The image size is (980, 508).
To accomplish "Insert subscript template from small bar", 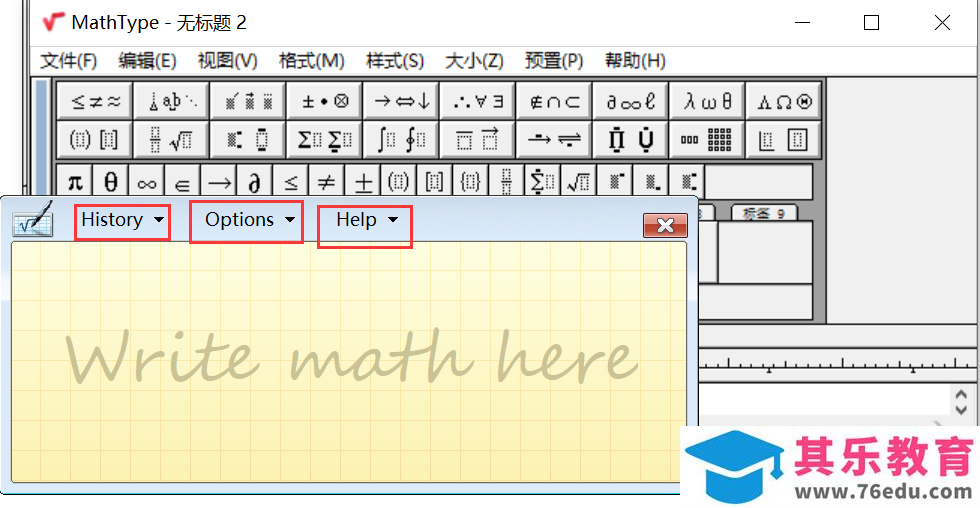I will (650, 182).
